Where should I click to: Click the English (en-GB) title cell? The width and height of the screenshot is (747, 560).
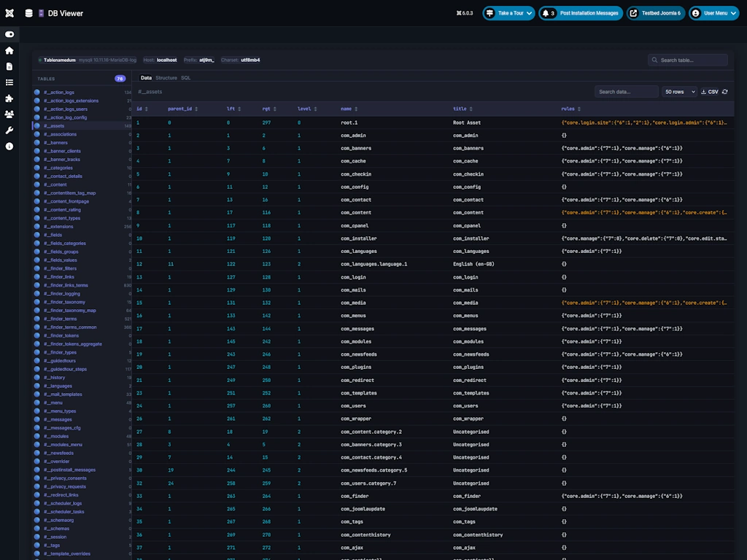pos(473,264)
